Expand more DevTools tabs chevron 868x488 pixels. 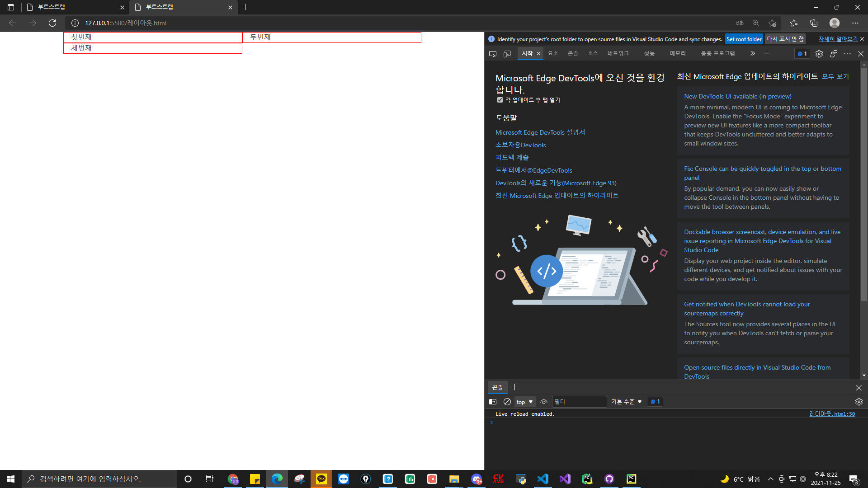(x=753, y=54)
